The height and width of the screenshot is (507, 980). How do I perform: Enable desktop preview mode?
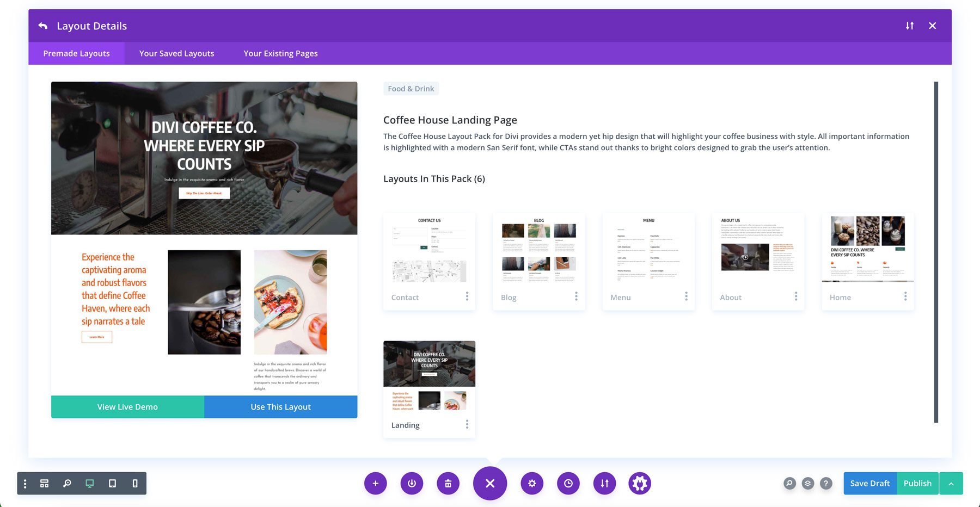(x=89, y=483)
